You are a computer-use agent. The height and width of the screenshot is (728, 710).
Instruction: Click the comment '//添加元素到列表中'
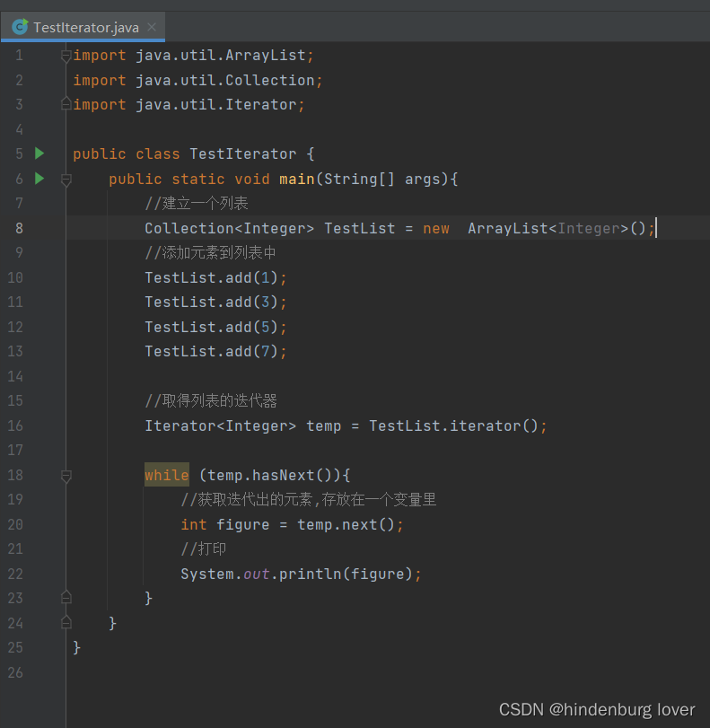click(210, 252)
